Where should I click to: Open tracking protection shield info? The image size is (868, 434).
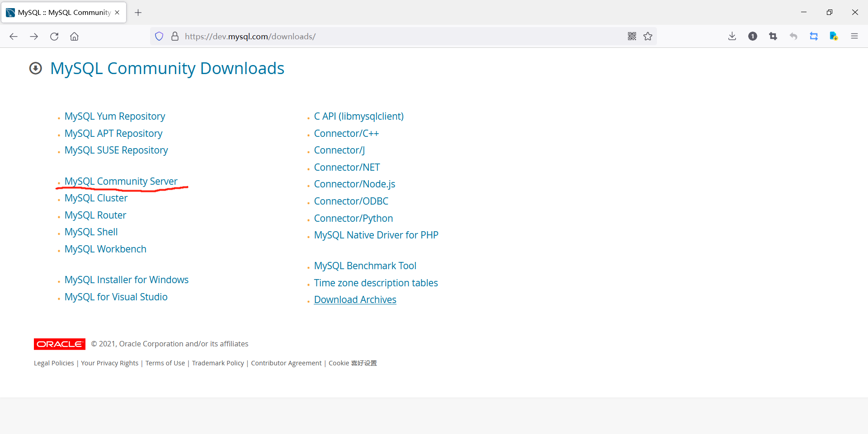click(x=159, y=37)
